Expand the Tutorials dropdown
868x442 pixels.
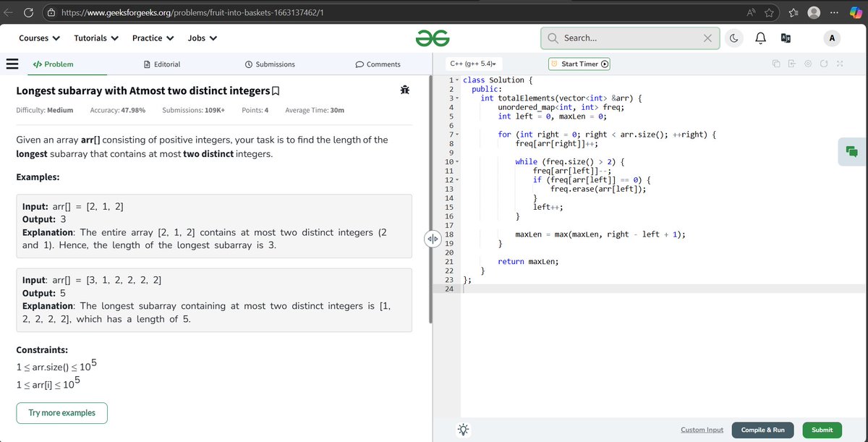[x=96, y=38]
